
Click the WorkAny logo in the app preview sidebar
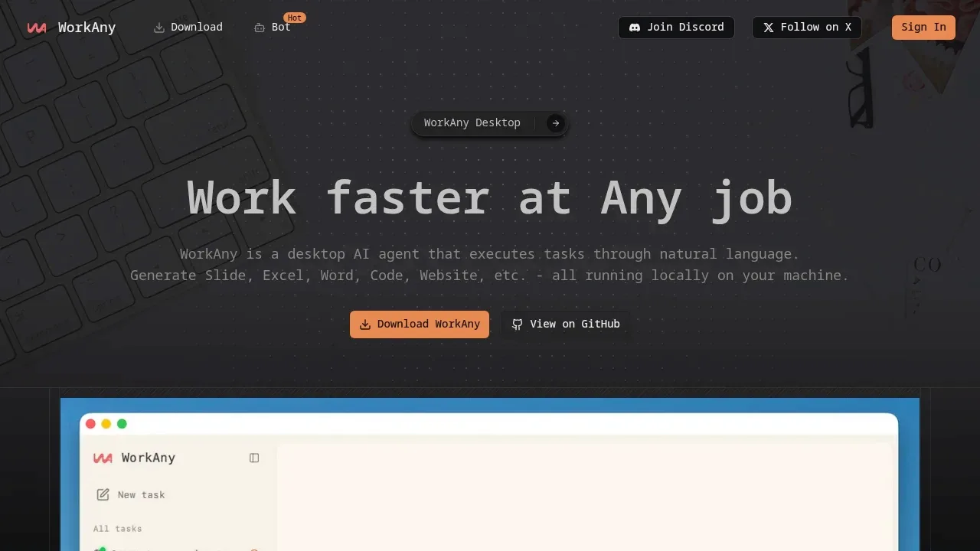click(103, 458)
